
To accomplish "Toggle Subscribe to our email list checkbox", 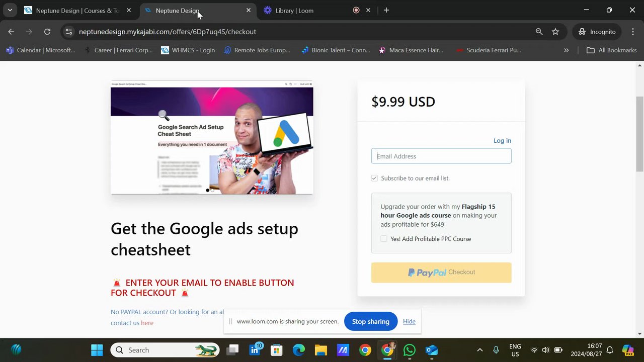I will click(x=374, y=178).
